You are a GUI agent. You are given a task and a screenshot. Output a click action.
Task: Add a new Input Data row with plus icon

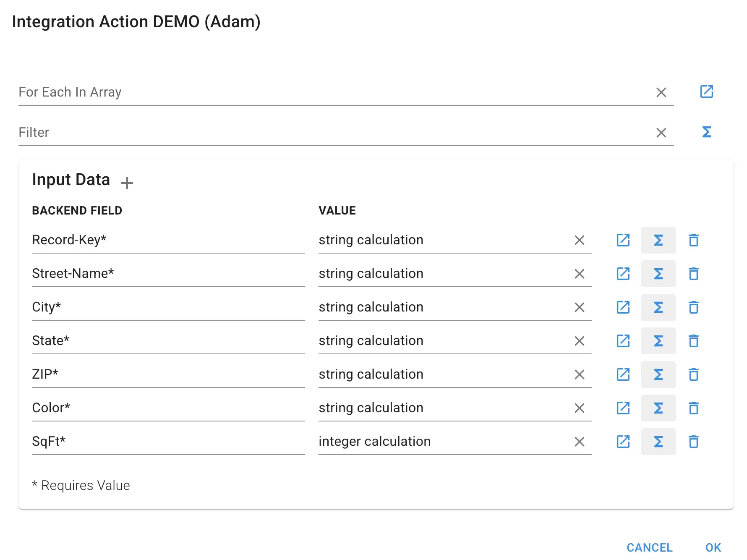point(127,183)
